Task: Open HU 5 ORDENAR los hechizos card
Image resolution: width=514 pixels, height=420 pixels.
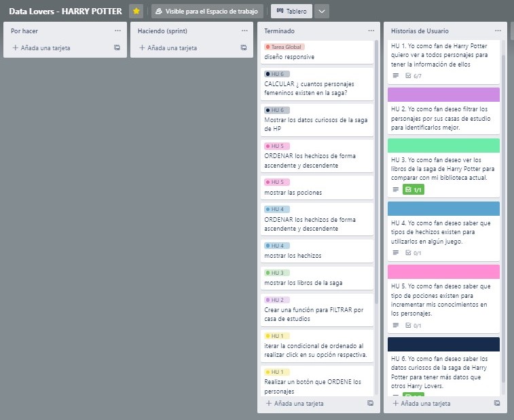Action: point(317,156)
